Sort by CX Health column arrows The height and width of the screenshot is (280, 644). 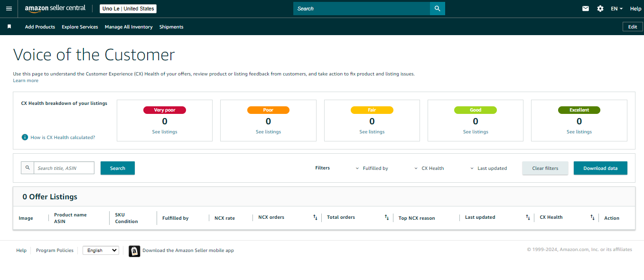(x=592, y=217)
